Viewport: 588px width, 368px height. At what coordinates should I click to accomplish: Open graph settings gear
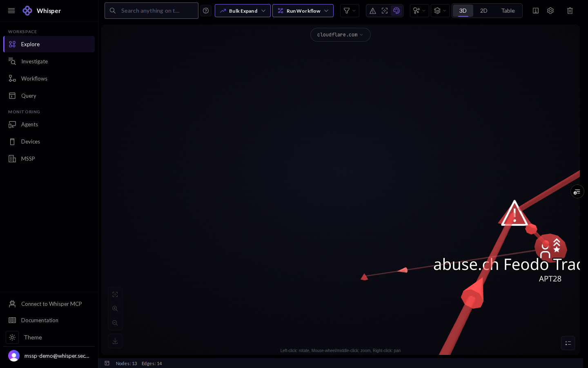[x=550, y=11]
